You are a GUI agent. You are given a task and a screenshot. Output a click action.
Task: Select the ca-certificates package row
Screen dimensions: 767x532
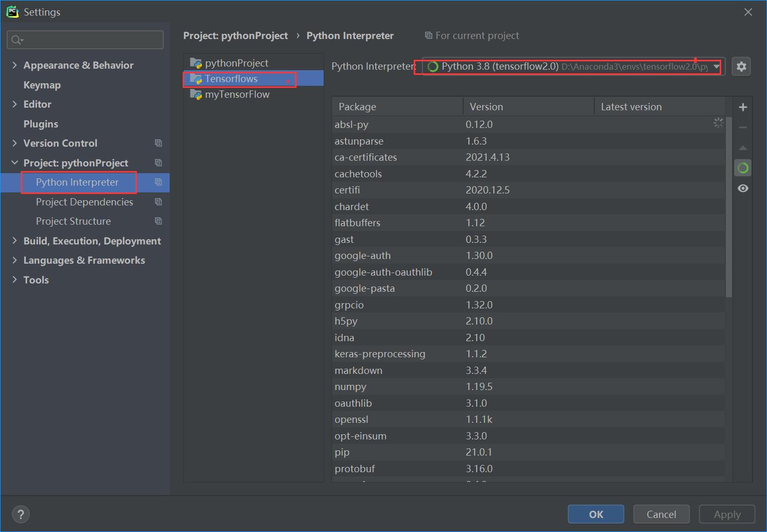pos(528,157)
